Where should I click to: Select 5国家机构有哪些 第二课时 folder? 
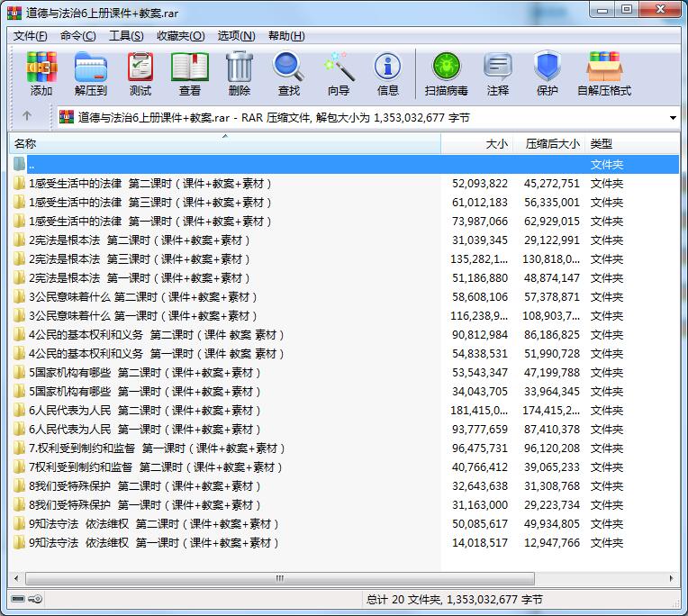point(144,373)
